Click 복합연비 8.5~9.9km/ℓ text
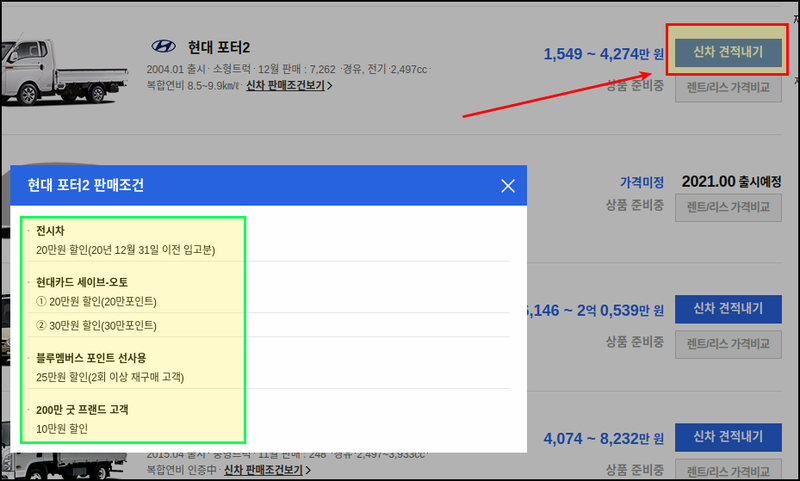Viewport: 800px width, 481px height. [192, 85]
